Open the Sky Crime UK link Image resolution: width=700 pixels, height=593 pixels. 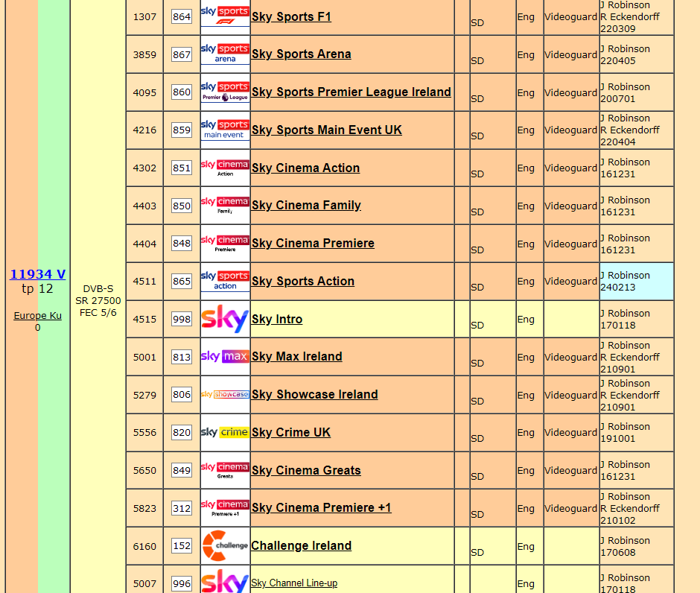coord(291,432)
